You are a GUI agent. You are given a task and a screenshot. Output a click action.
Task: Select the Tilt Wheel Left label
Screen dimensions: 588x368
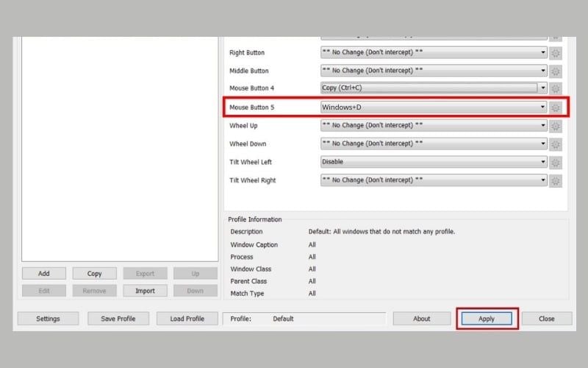[x=251, y=162]
